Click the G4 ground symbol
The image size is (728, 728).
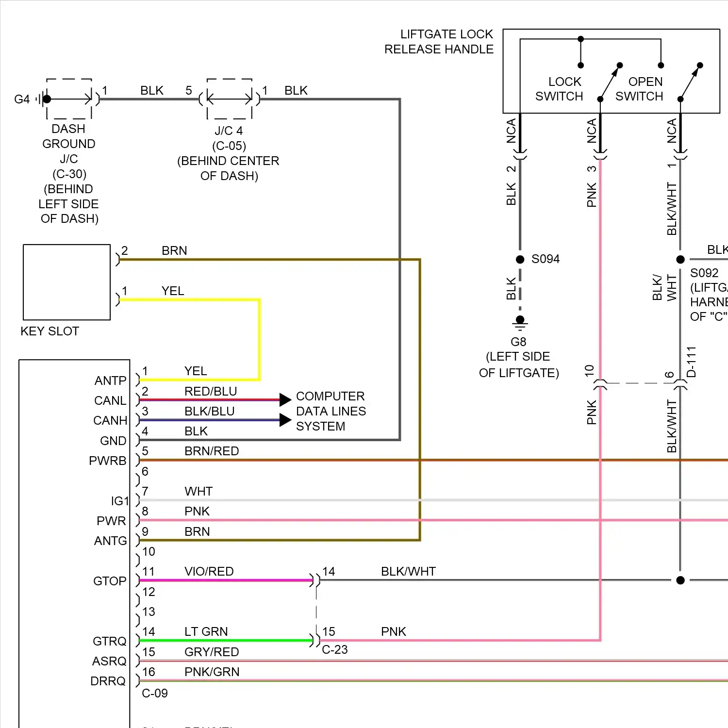coord(44,99)
